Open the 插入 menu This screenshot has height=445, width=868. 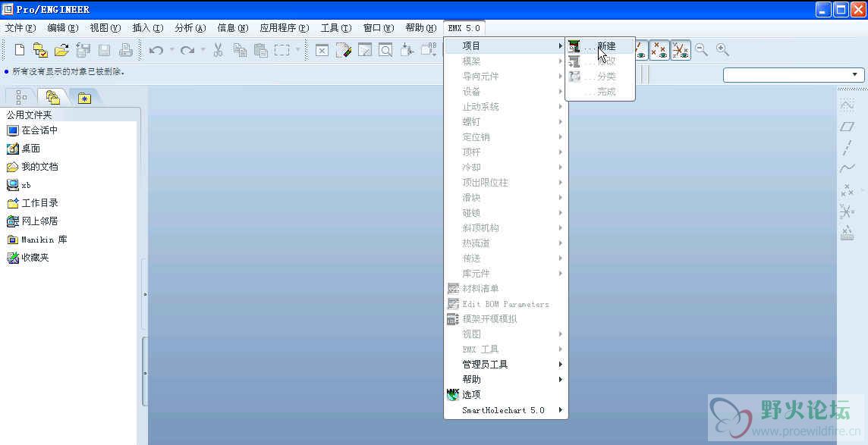(148, 27)
